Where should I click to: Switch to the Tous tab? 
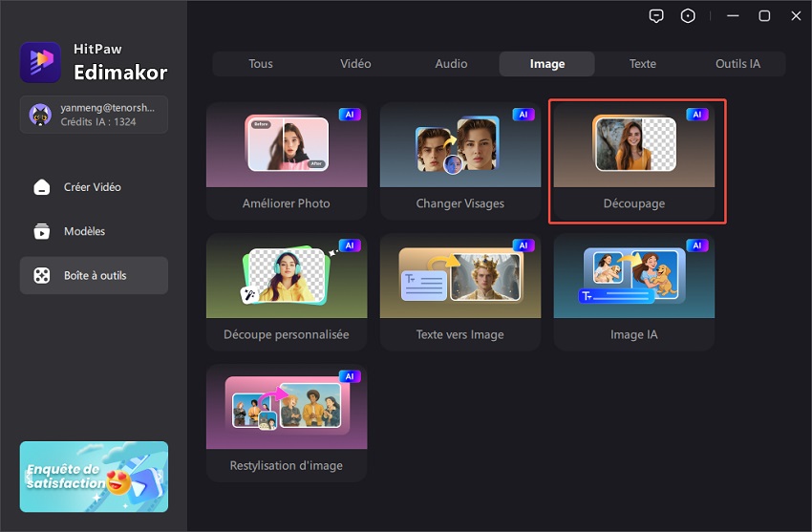click(x=260, y=64)
